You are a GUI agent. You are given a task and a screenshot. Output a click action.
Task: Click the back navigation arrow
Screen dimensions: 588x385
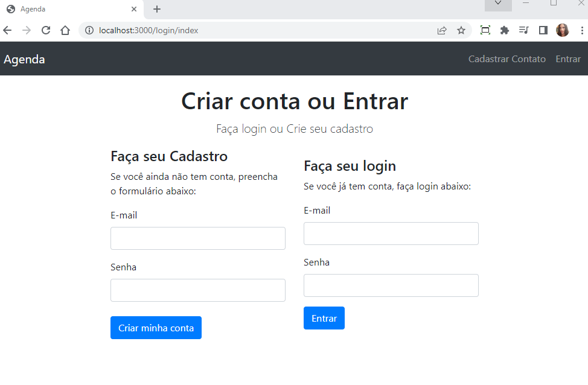pos(7,30)
